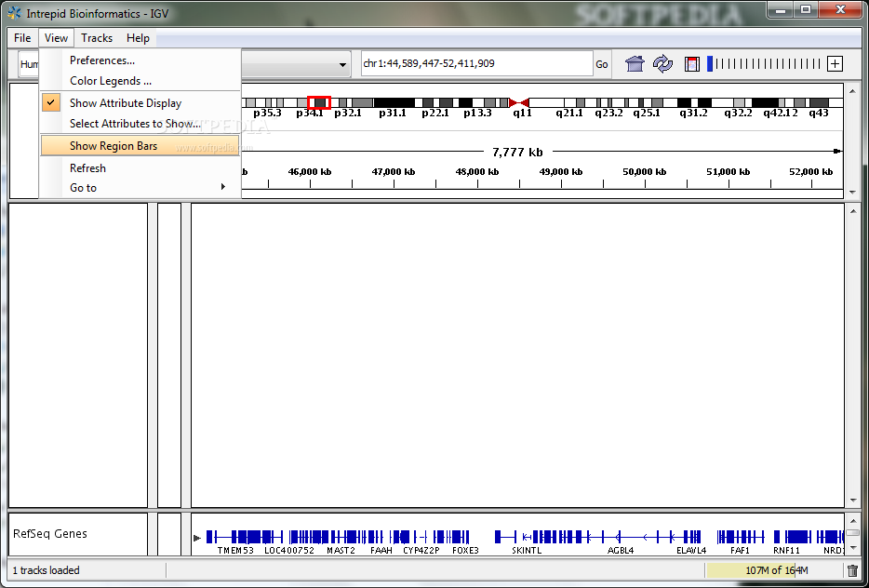869x588 pixels.
Task: Click the Go button
Action: 601,64
